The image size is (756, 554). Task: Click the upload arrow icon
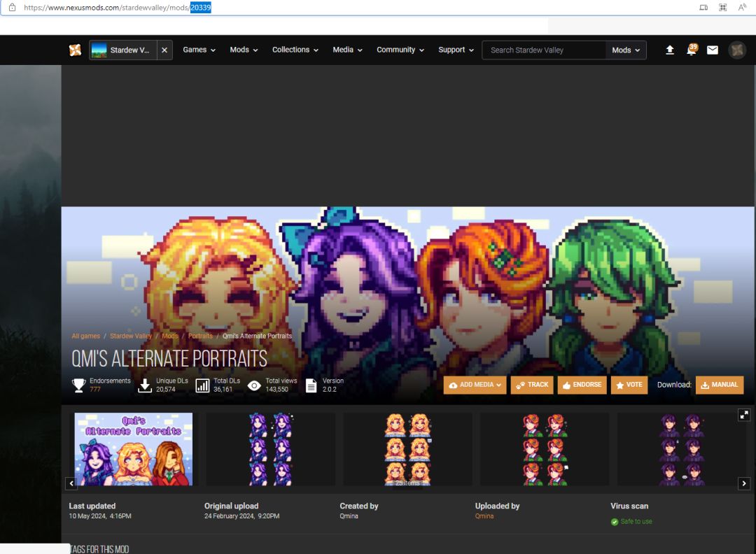click(670, 50)
